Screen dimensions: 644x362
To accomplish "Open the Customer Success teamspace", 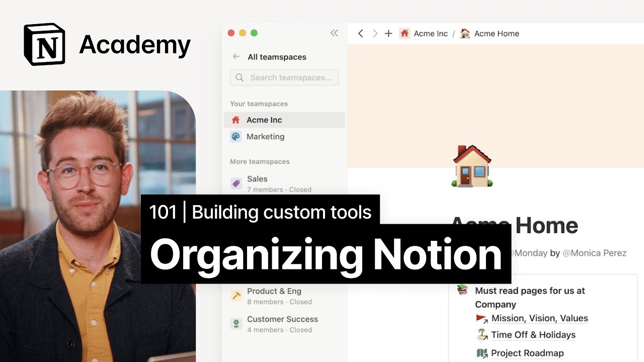I will [282, 319].
